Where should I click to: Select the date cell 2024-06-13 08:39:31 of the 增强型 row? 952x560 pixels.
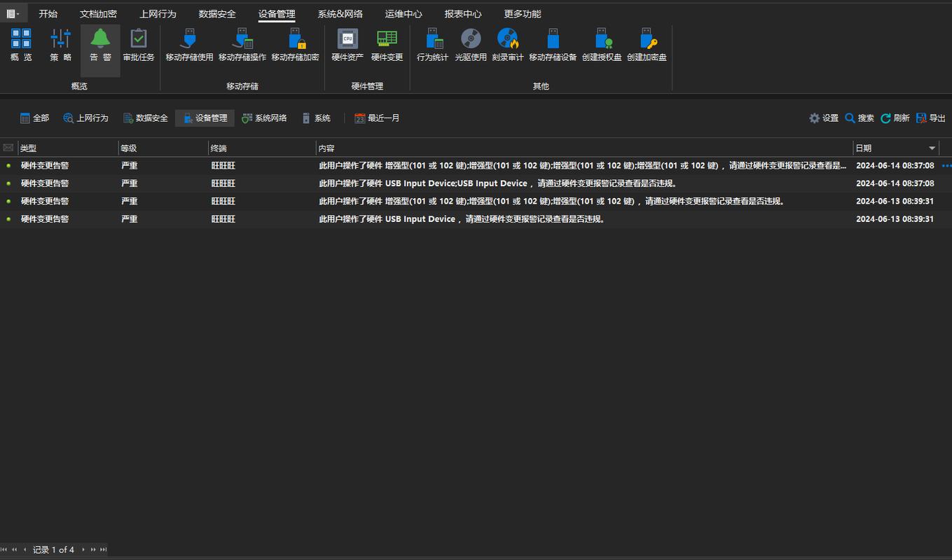pyautogui.click(x=895, y=201)
